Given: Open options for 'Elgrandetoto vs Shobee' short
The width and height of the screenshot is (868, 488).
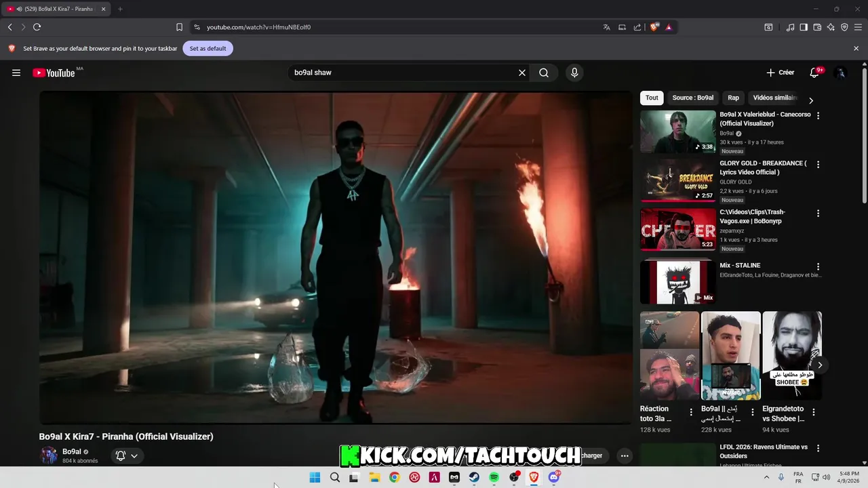Looking at the screenshot, I should (x=814, y=412).
